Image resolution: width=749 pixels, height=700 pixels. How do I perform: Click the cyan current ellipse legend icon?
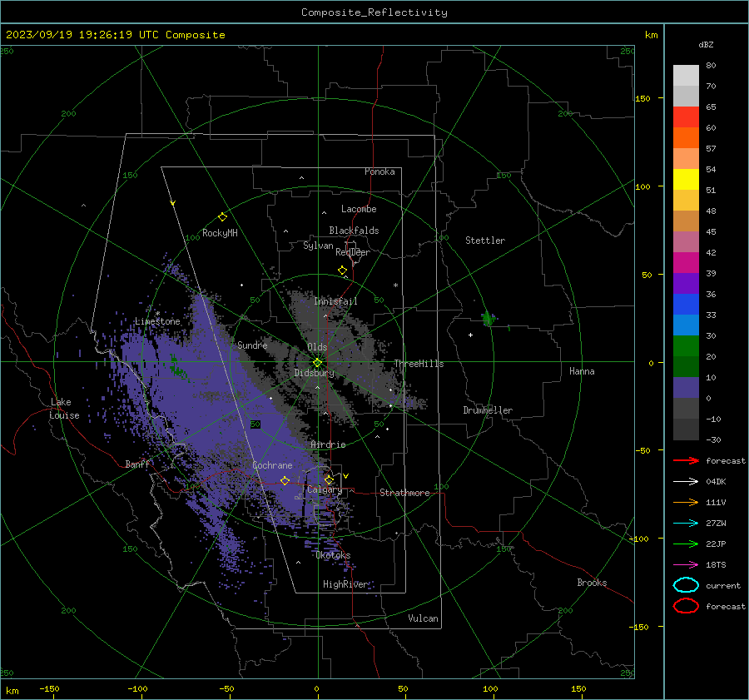[x=686, y=585]
